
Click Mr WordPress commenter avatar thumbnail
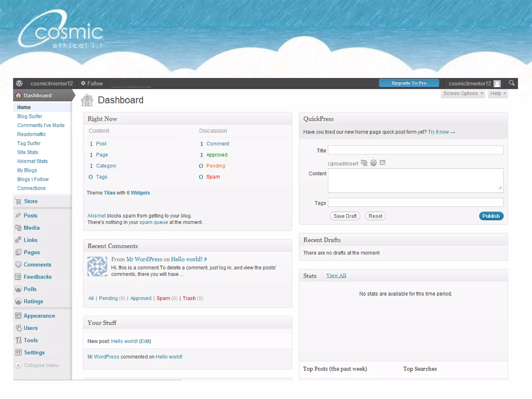click(97, 266)
